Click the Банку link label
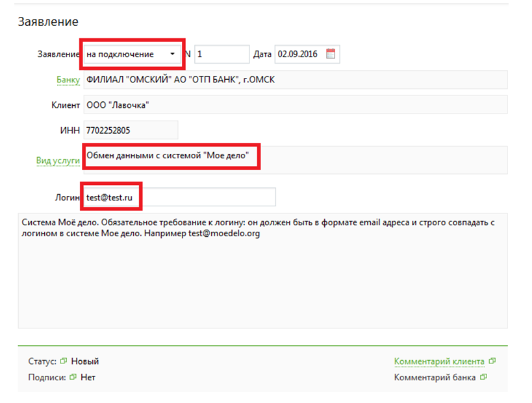Screen dimensions: 532x403 [x=68, y=80]
